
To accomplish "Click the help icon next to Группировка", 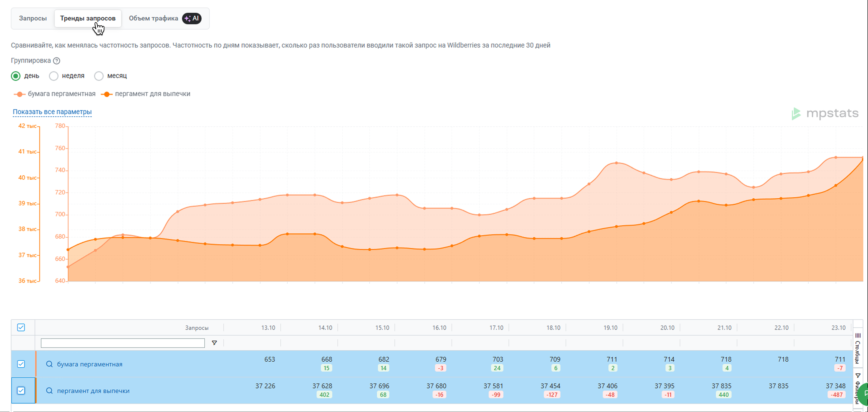I will 57,61.
